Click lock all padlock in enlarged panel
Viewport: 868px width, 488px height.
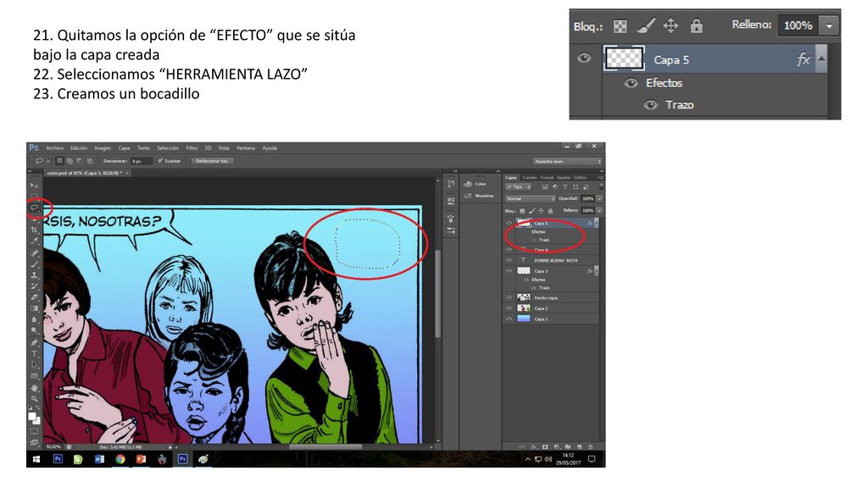coord(697,25)
